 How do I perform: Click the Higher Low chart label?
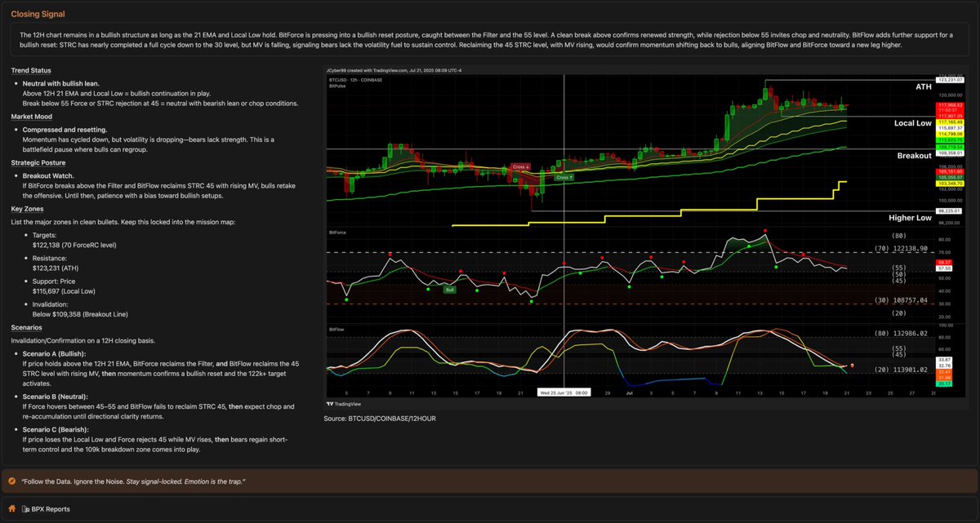point(911,219)
